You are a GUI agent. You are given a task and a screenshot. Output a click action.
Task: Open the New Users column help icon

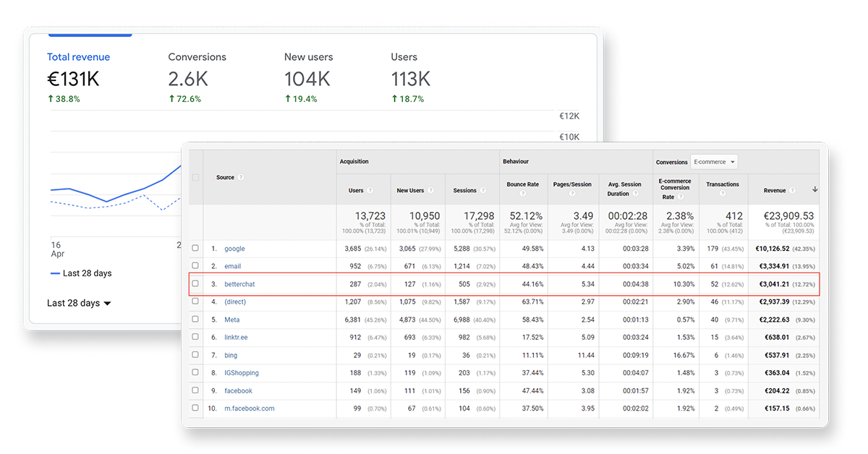[x=431, y=191]
